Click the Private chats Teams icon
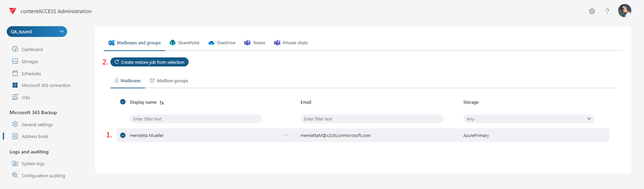Screen dimensions: 644x189 277,43
